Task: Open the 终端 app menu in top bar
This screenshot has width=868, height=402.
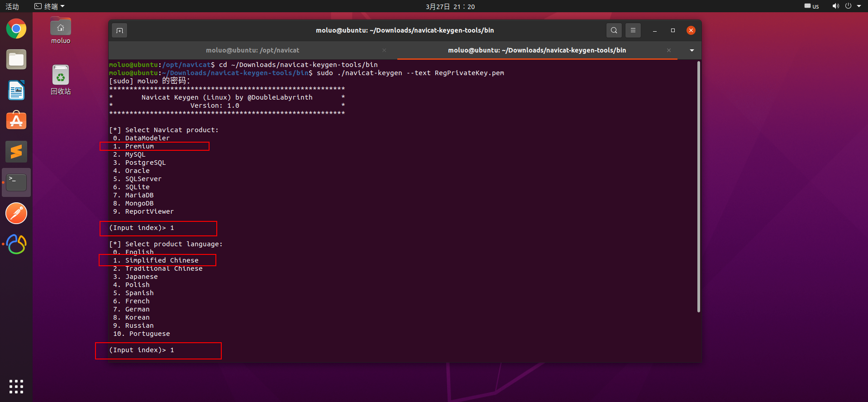Action: point(50,6)
